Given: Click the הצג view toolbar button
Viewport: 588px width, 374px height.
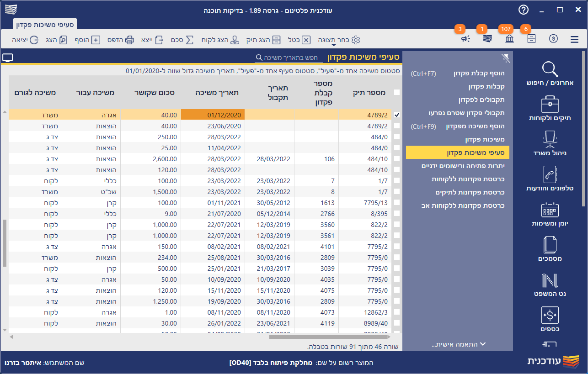Looking at the screenshot, I should (56, 40).
